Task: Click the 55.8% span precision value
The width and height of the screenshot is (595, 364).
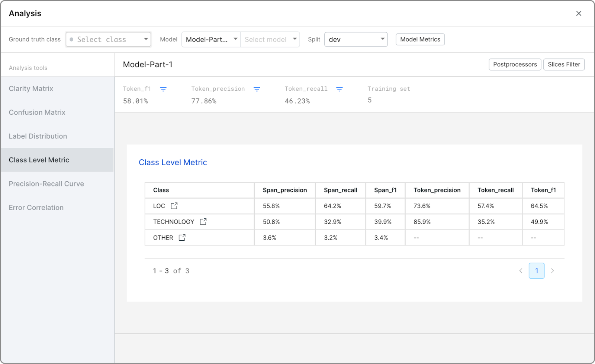Action: point(271,206)
